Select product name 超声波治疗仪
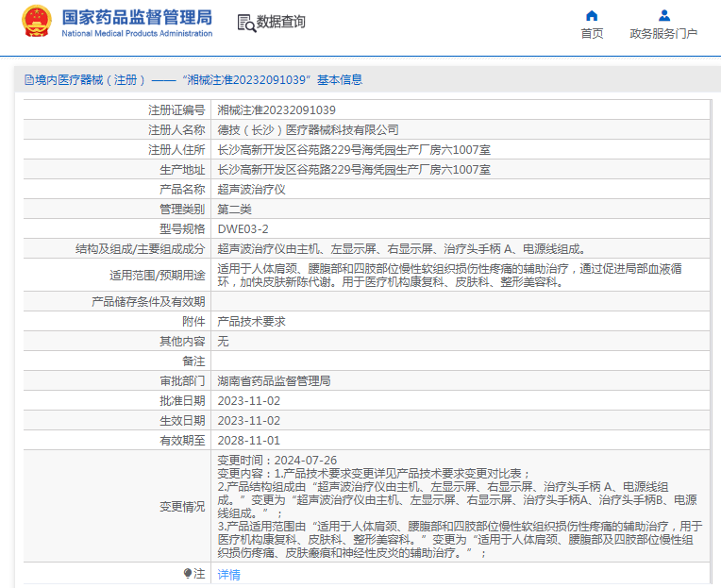 point(251,190)
